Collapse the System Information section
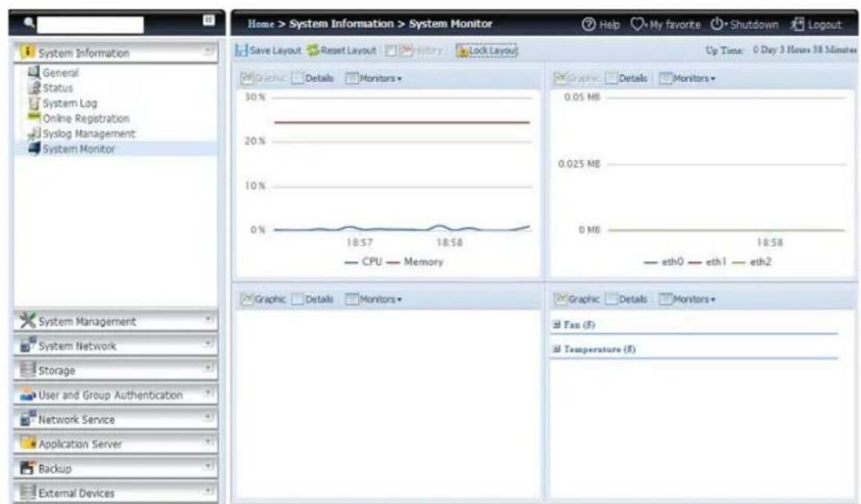 coord(208,51)
